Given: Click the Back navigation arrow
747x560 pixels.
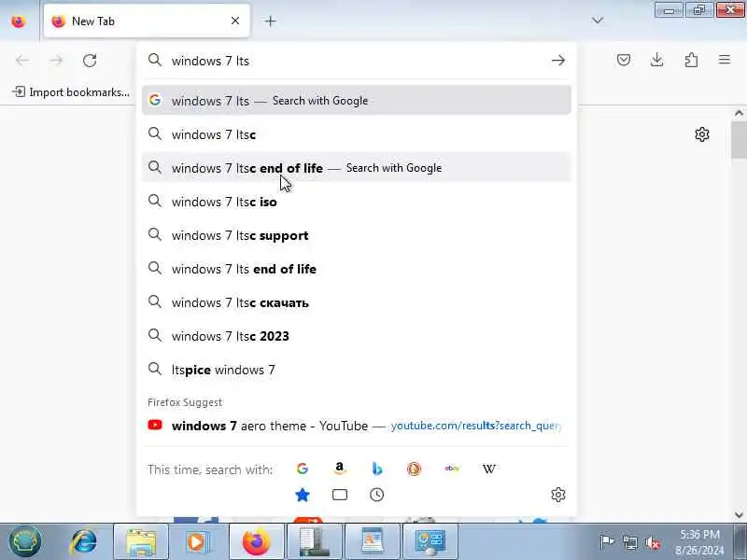Looking at the screenshot, I should 22,61.
